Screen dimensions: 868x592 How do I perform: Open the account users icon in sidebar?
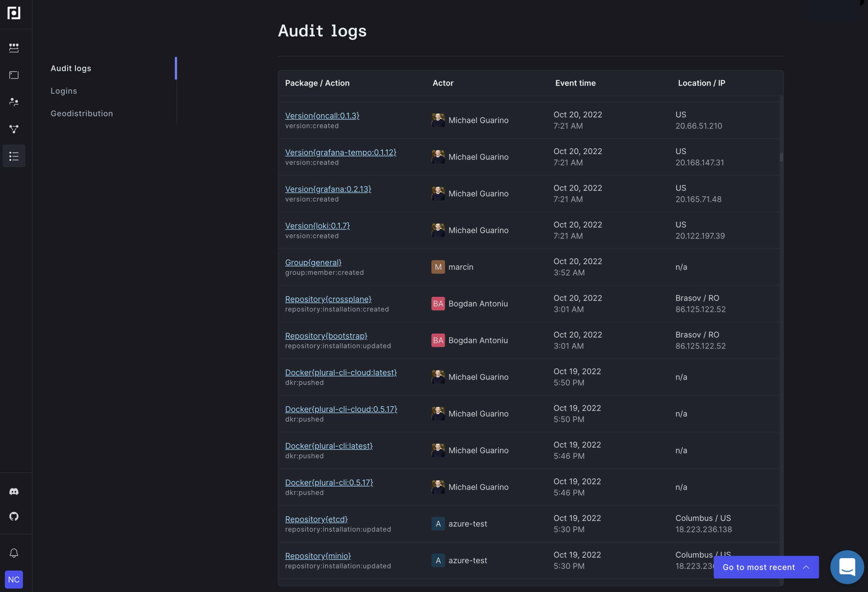click(x=14, y=102)
